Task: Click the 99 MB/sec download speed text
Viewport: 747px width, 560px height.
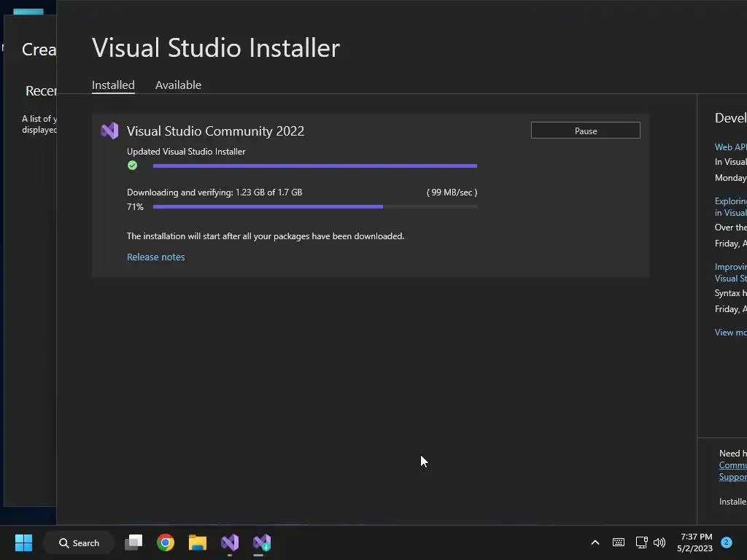Action: [x=452, y=192]
